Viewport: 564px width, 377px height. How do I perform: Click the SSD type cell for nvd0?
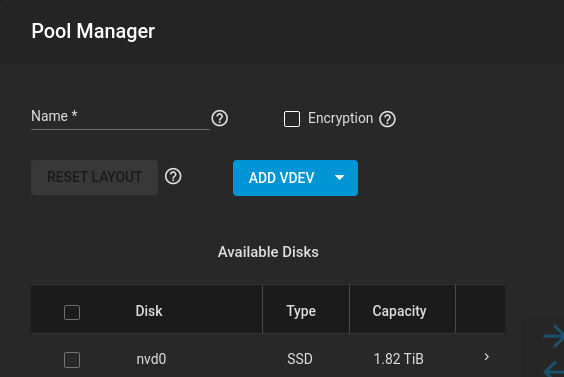[x=300, y=359]
